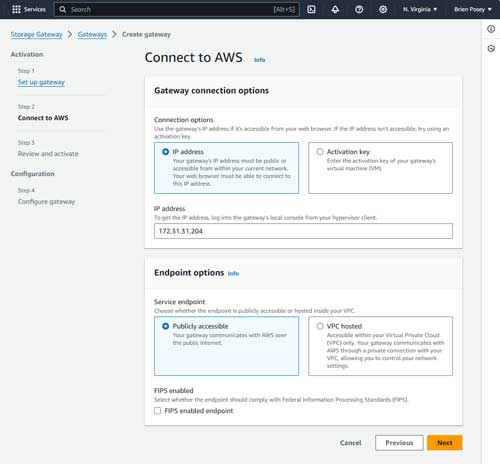Open the Services grid menu icon
The width and height of the screenshot is (500, 464).
pyautogui.click(x=16, y=9)
